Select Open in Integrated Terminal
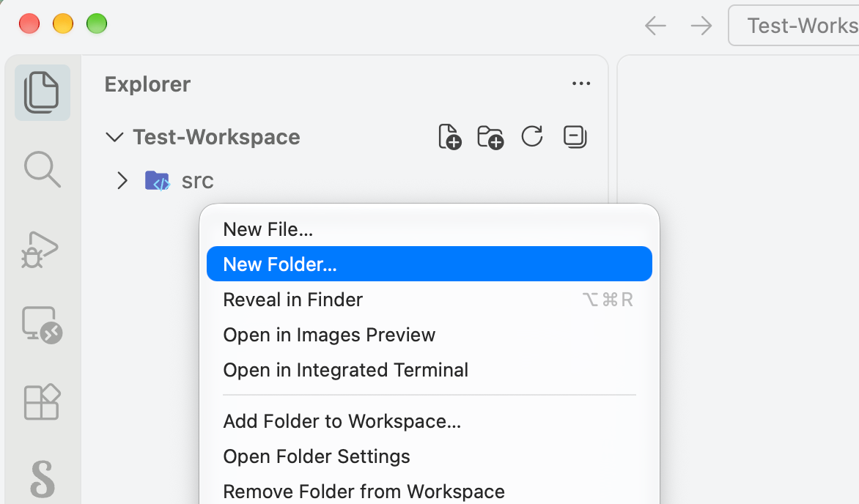The image size is (859, 504). pyautogui.click(x=429, y=369)
